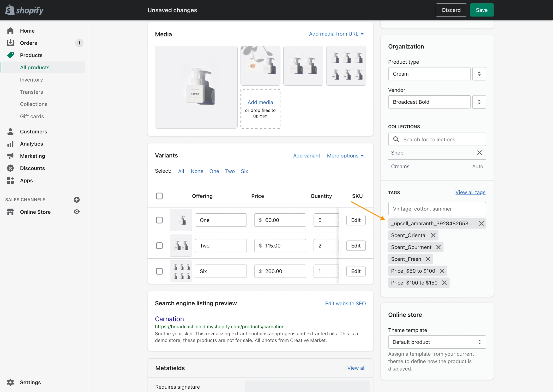This screenshot has height=392, width=553.
Task: Expand the More options dropdown
Action: tap(345, 156)
